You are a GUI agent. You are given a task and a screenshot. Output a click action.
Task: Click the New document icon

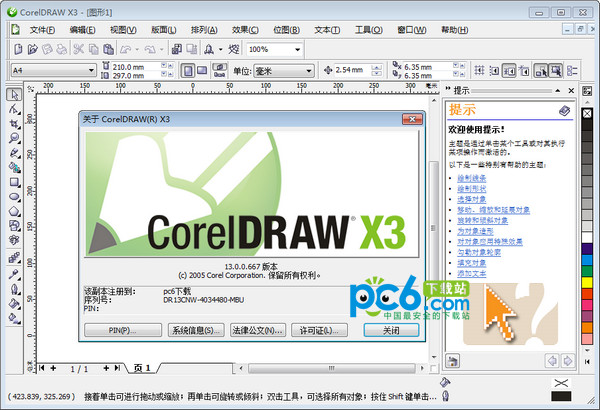coord(18,49)
